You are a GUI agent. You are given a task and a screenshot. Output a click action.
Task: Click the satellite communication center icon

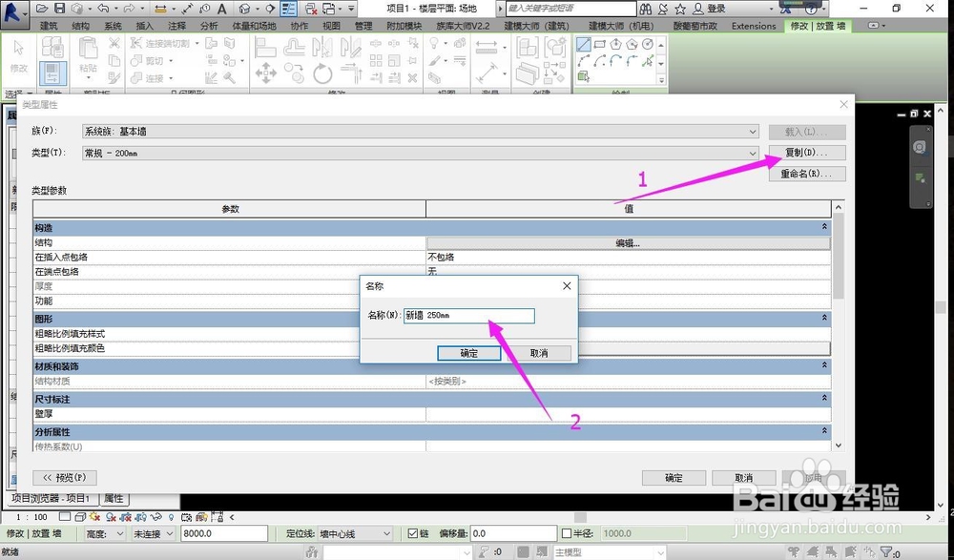[663, 9]
